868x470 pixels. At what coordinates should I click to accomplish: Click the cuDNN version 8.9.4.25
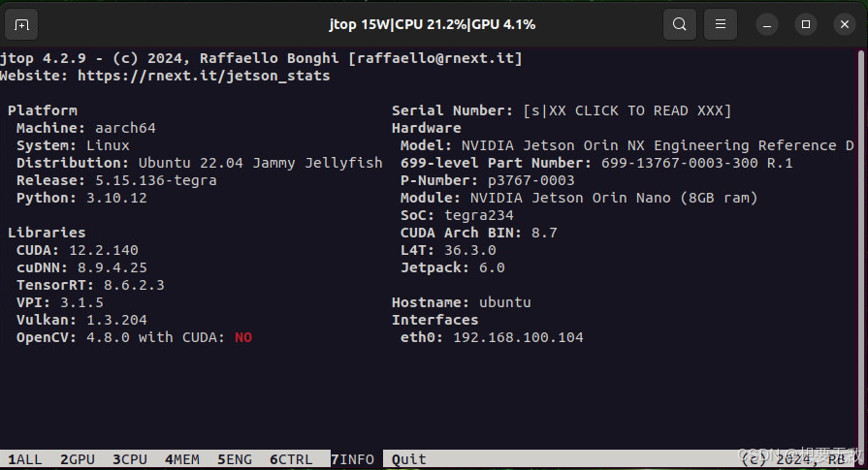113,267
